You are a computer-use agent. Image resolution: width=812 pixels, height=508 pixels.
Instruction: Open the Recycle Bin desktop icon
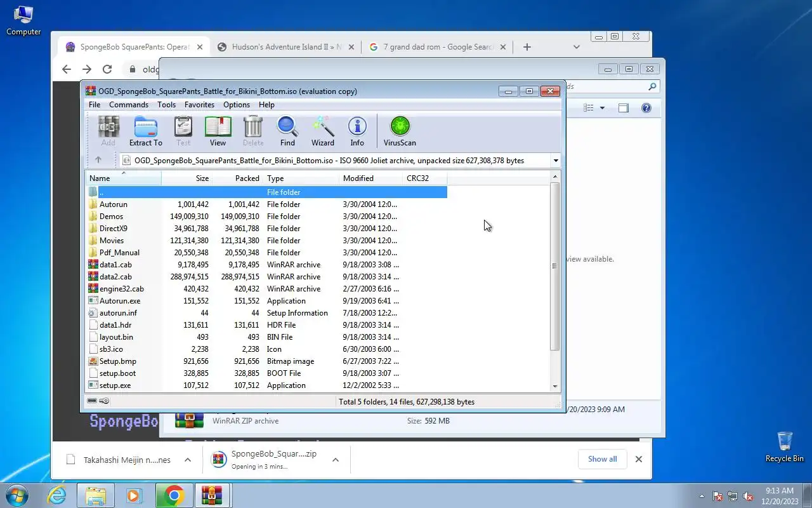point(785,447)
